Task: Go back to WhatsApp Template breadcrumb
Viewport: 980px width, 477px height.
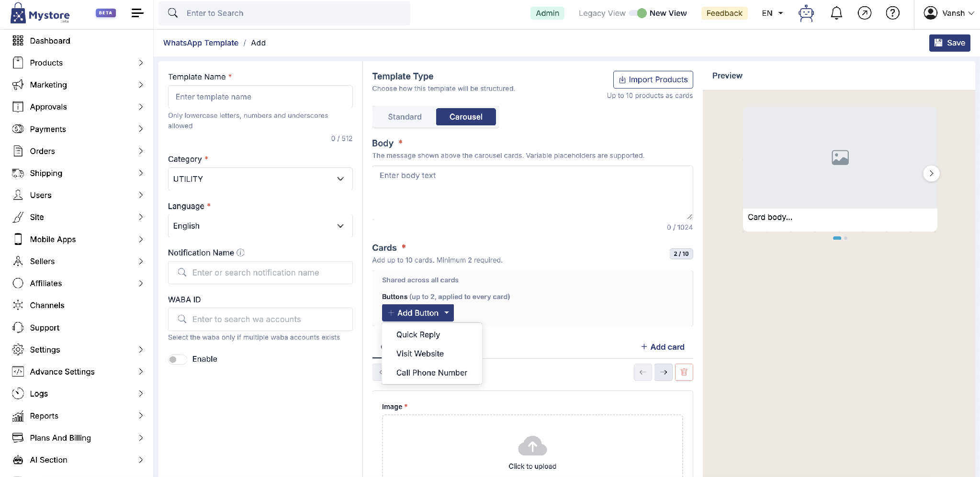Action: coord(201,43)
